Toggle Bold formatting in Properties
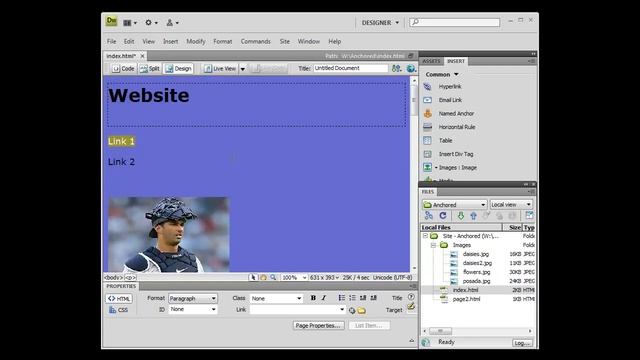The width and height of the screenshot is (640, 360). point(313,298)
